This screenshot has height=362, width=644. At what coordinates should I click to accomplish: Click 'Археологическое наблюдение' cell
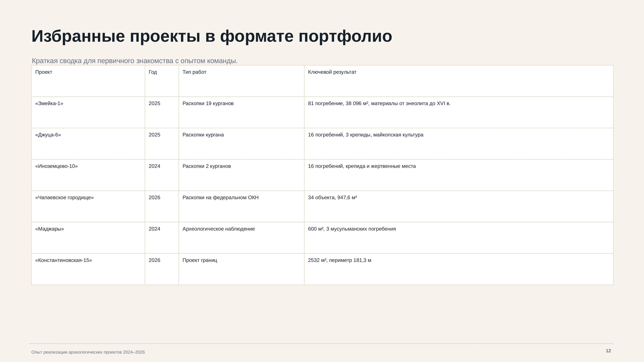pyautogui.click(x=219, y=229)
